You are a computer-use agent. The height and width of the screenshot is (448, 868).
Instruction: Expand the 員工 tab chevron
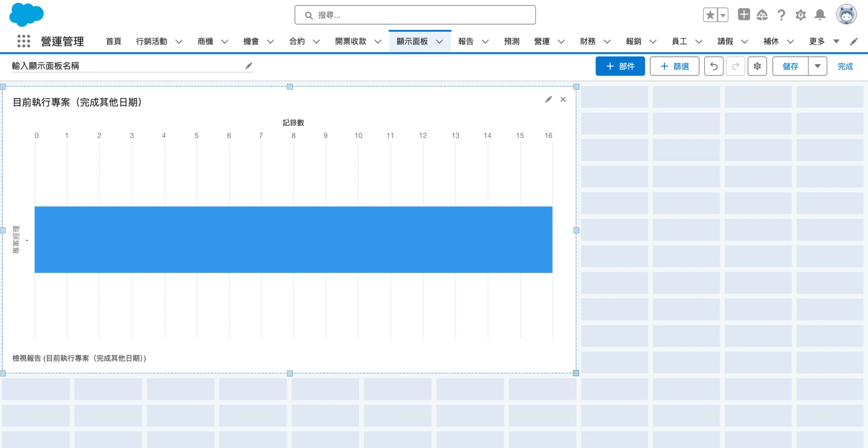pyautogui.click(x=699, y=41)
